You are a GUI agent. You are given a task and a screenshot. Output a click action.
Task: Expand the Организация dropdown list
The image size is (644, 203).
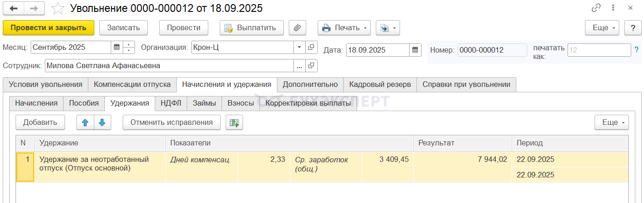click(x=299, y=47)
